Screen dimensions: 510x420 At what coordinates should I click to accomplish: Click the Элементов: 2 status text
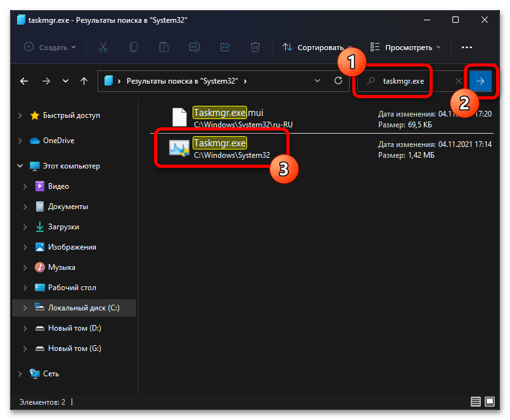pyautogui.click(x=42, y=402)
